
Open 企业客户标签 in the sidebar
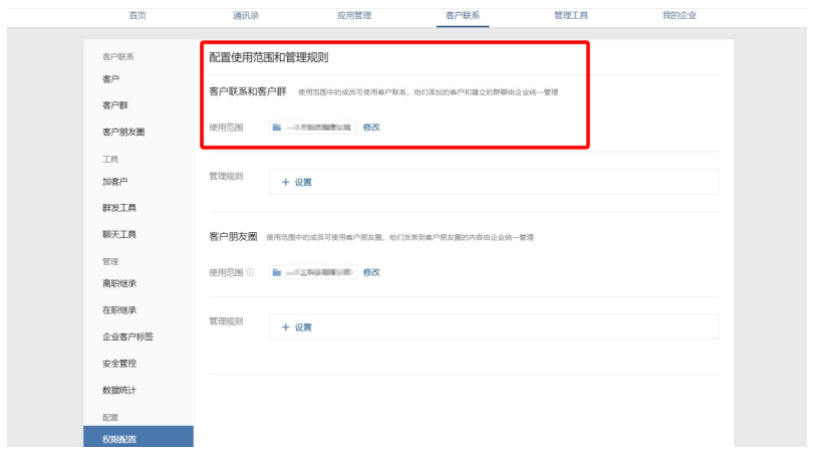[x=128, y=336]
